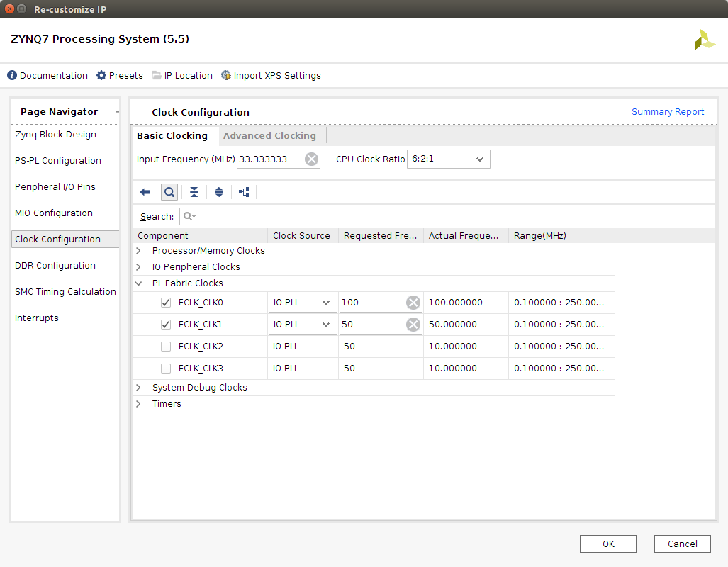Expand System Debug Clocks group
Screen dimensions: 728x567
(x=138, y=387)
